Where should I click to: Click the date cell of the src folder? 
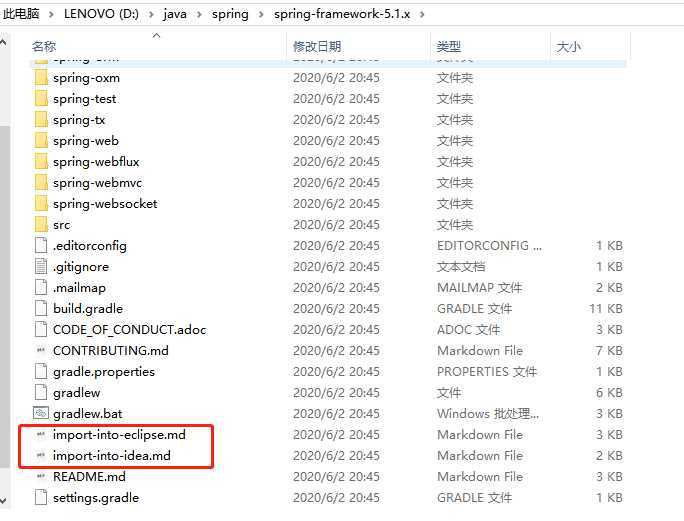(336, 225)
